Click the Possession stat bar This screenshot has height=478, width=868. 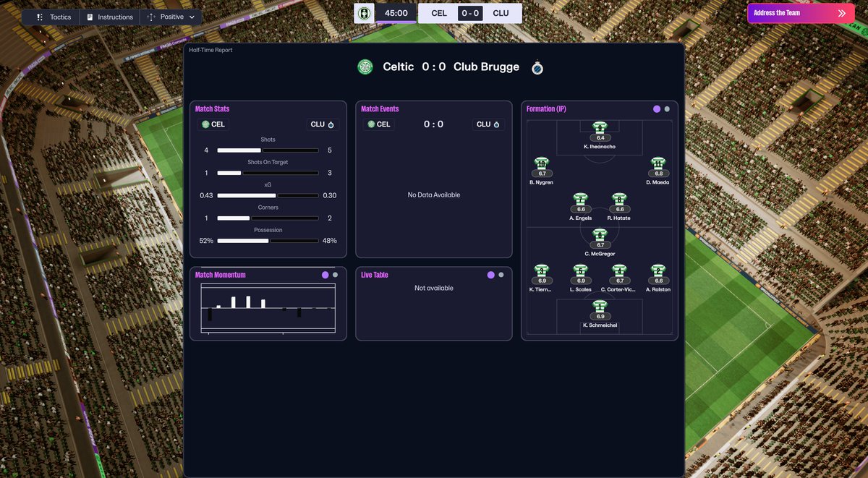(268, 241)
